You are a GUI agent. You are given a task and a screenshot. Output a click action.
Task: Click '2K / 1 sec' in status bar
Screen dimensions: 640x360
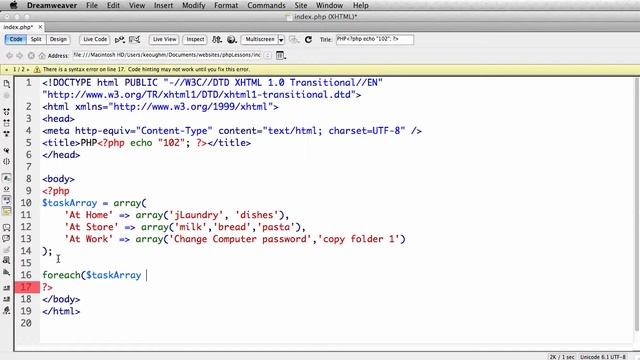562,357
